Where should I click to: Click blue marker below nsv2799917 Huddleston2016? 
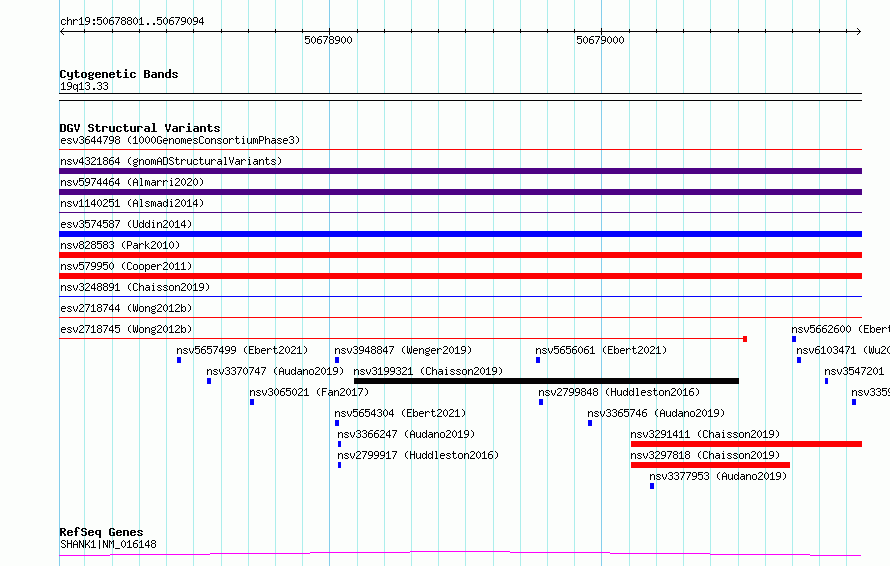(x=339, y=465)
